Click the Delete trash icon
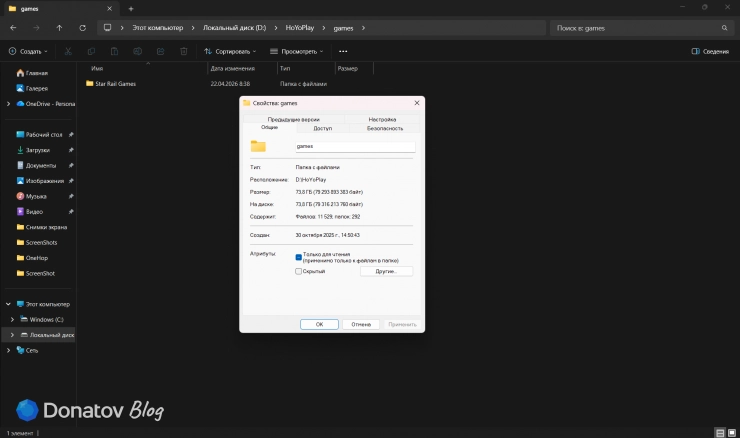This screenshot has width=740, height=438. (184, 51)
